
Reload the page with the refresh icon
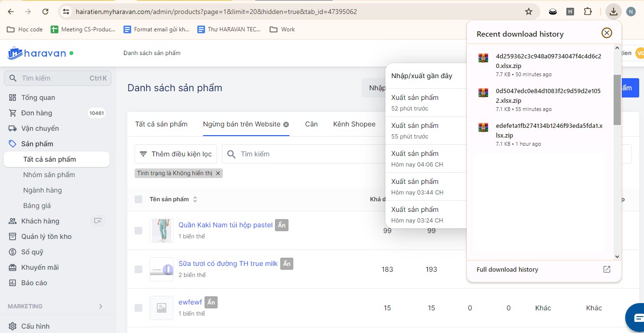[x=45, y=12]
